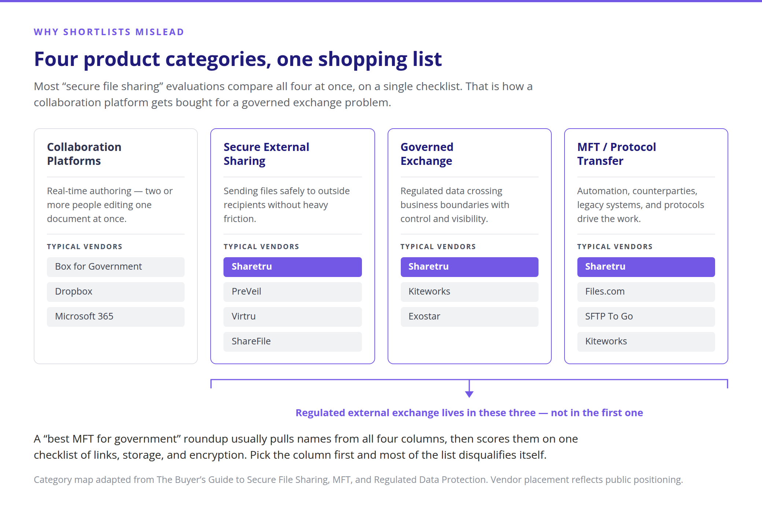Click the 'Regulated external exchange lives' caption
This screenshot has height=532, width=762.
(x=469, y=413)
